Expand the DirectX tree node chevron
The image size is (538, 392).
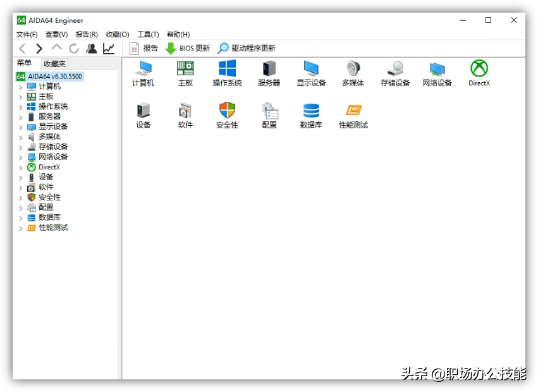point(21,168)
